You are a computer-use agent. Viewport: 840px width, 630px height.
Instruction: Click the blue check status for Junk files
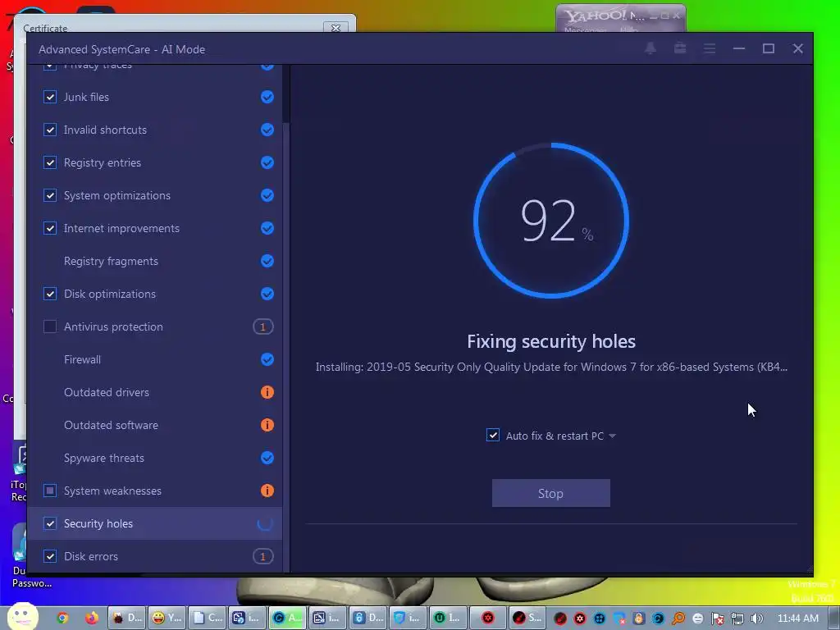(x=267, y=97)
